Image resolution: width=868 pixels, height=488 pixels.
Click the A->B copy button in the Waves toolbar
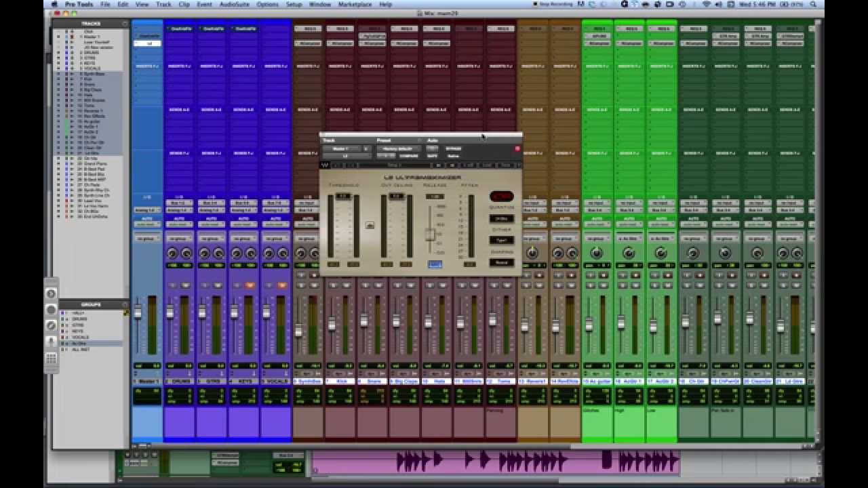(x=470, y=165)
